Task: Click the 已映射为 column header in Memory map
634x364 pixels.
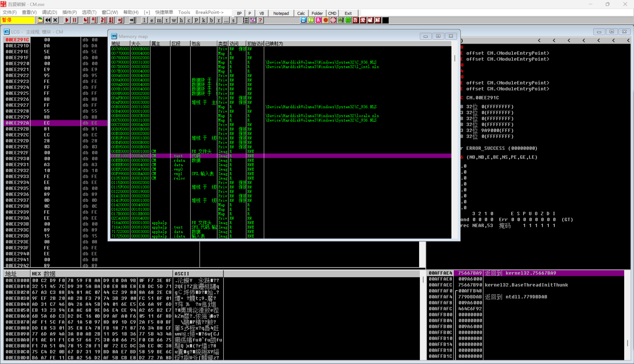Action: [x=358, y=44]
